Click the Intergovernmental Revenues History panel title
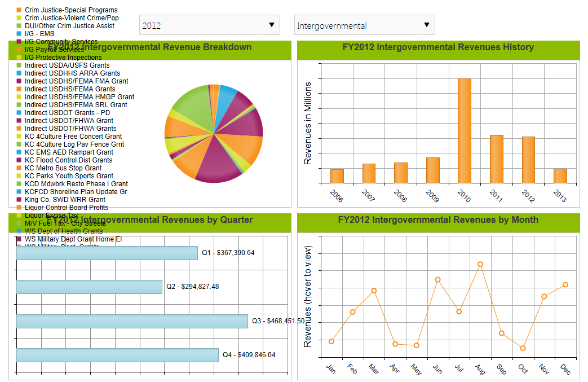Viewport: 588px width, 382px height. tap(438, 47)
